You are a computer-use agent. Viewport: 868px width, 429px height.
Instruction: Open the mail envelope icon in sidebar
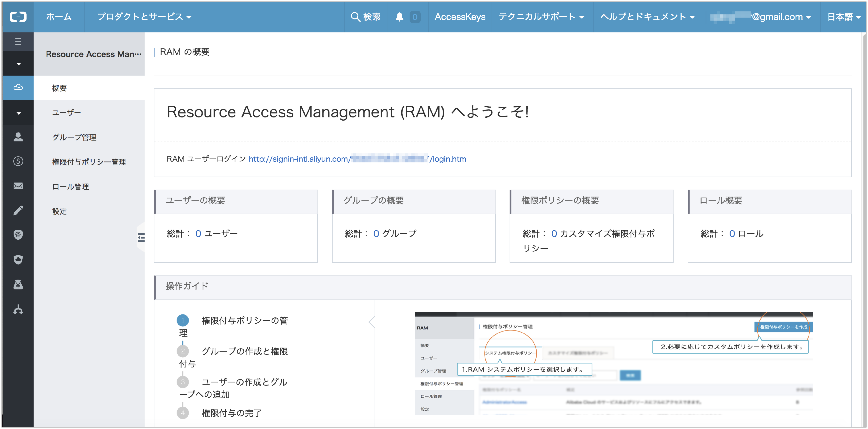point(18,186)
